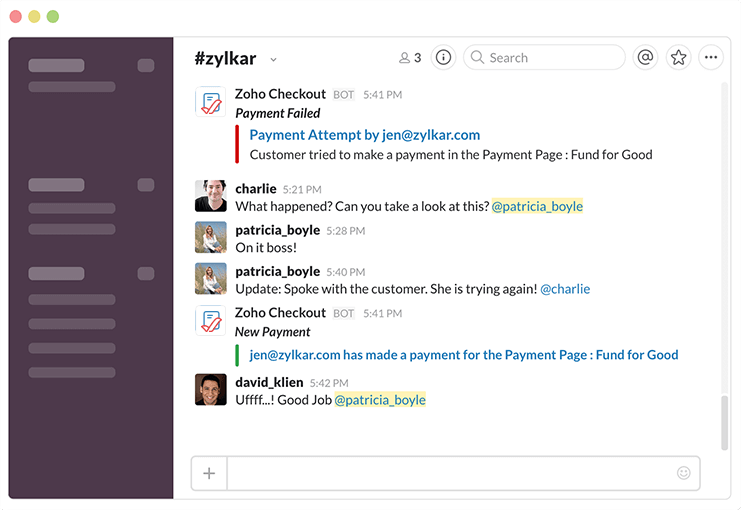Open the more options ellipsis menu
Viewport: 741px width, 510px height.
click(x=711, y=58)
